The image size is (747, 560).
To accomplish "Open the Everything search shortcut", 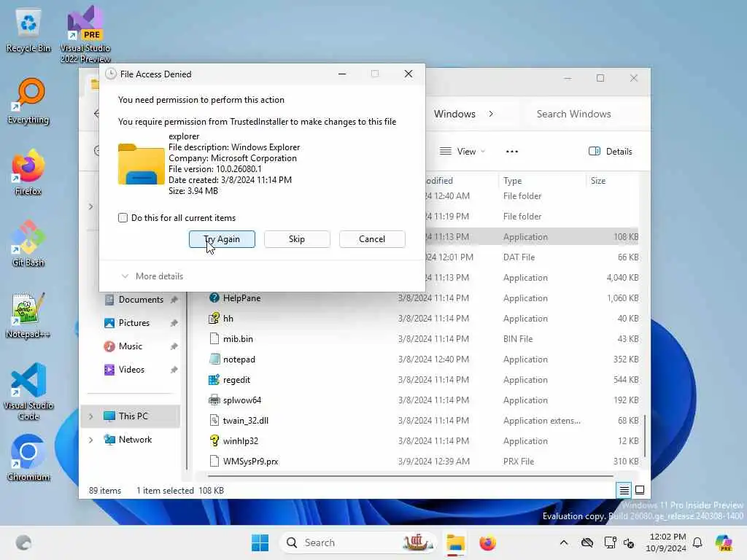I will 28,101.
